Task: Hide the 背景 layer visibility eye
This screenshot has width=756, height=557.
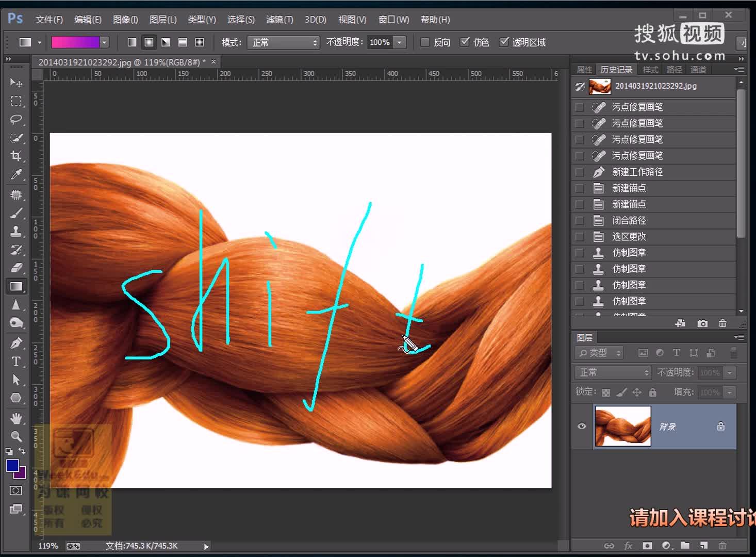Action: pos(581,426)
